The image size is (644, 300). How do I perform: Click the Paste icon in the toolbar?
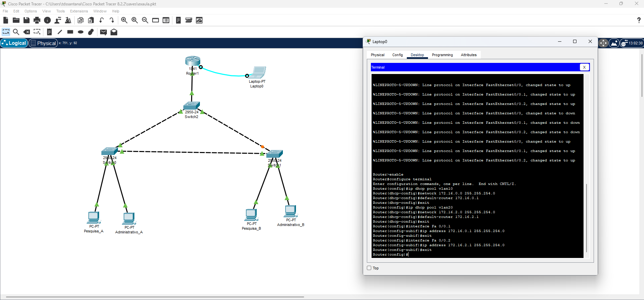[91, 20]
